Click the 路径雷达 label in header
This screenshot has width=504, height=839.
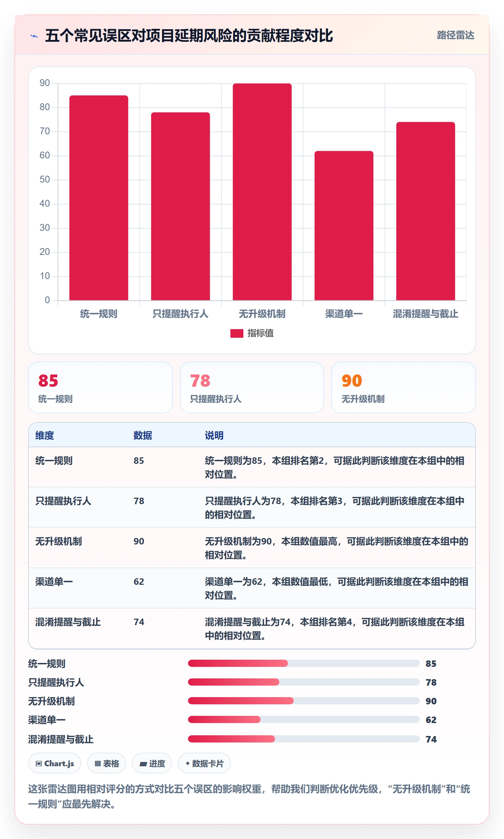click(x=455, y=35)
